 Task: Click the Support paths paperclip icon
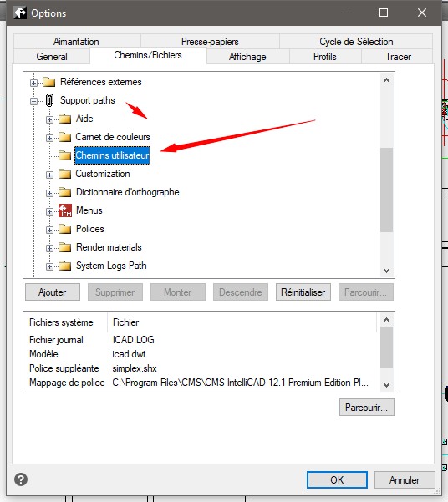[x=49, y=100]
